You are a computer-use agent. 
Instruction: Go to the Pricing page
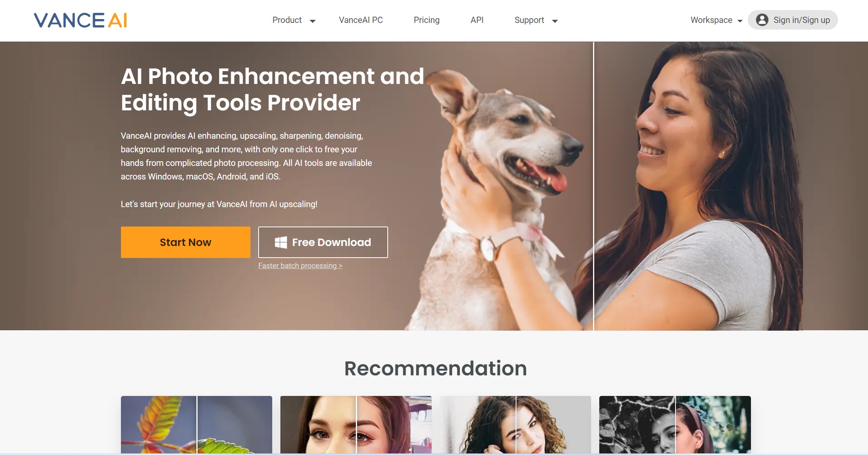427,20
